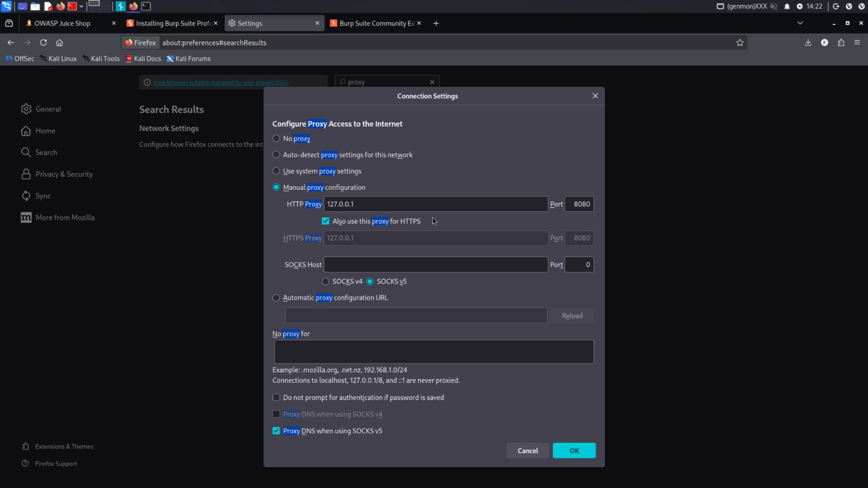Click the SOCKS port field
Viewport: 868px width, 488px height.
[579, 265]
